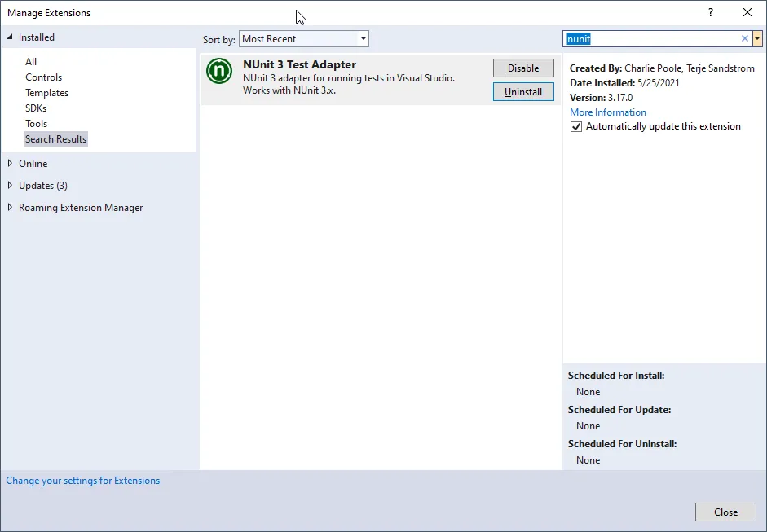Click the Scheduled For Install label
767x532 pixels.
tap(616, 376)
